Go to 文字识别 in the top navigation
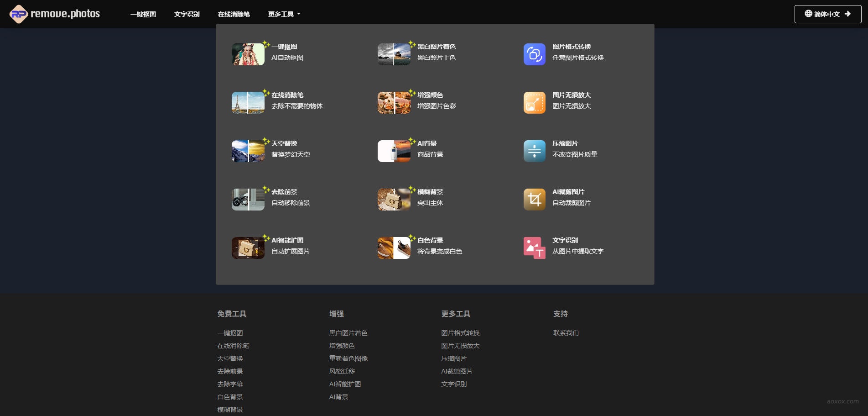868x416 pixels. pos(187,14)
